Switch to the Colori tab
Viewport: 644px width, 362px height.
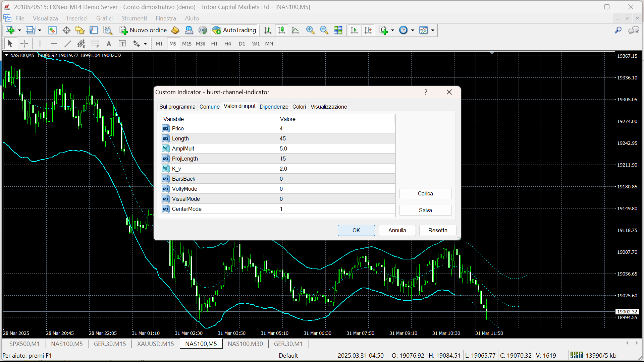299,107
